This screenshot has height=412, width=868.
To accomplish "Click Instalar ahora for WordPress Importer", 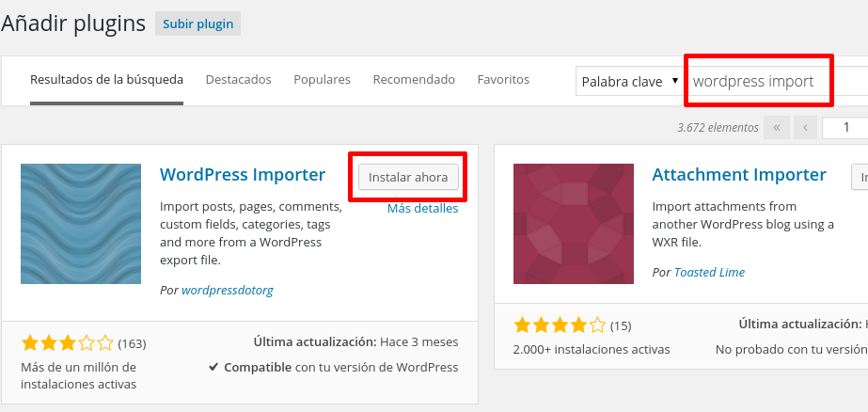I will coord(408,177).
